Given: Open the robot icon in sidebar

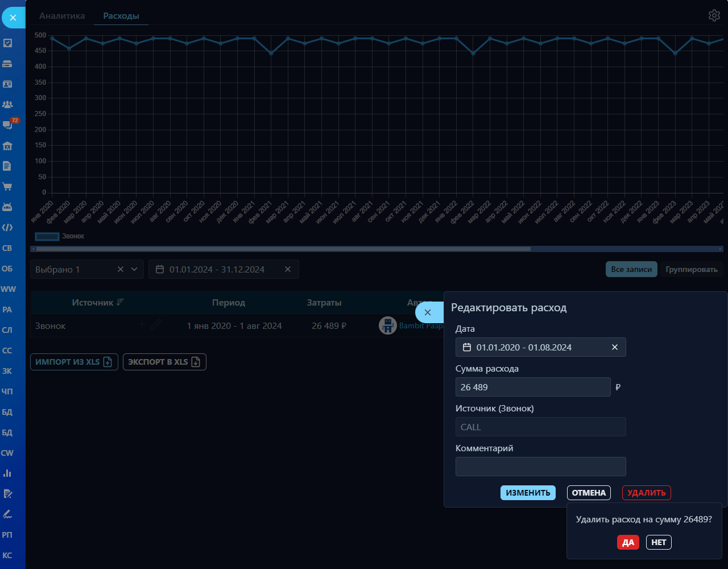Looking at the screenshot, I should tap(7, 207).
